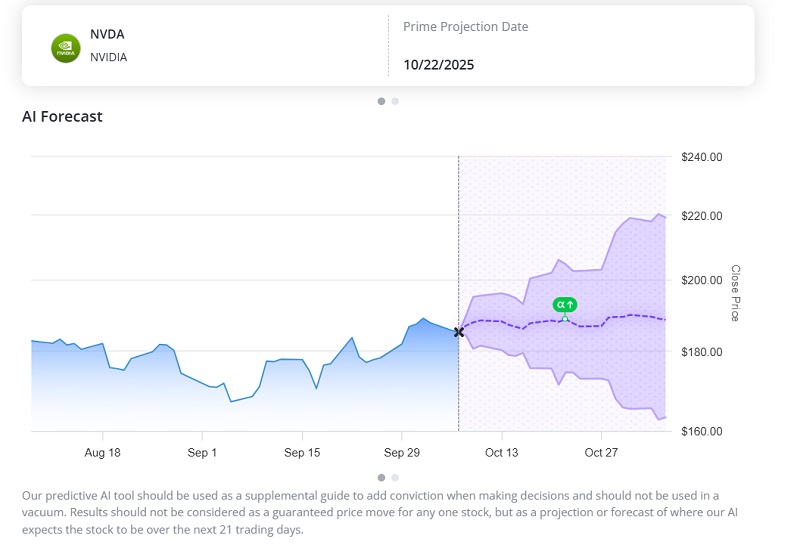The width and height of the screenshot is (800, 548).
Task: Click the Sep 15 date on the x-axis
Action: point(302,453)
